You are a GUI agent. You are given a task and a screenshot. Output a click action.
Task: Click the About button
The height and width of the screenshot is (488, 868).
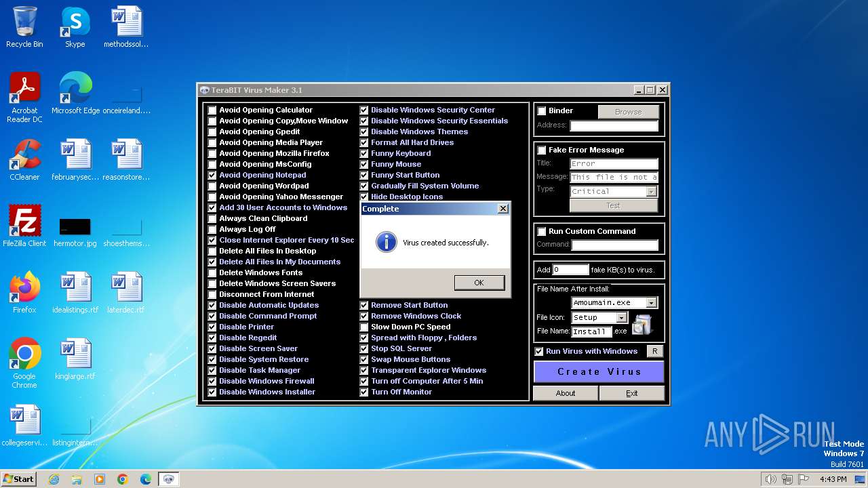click(566, 393)
